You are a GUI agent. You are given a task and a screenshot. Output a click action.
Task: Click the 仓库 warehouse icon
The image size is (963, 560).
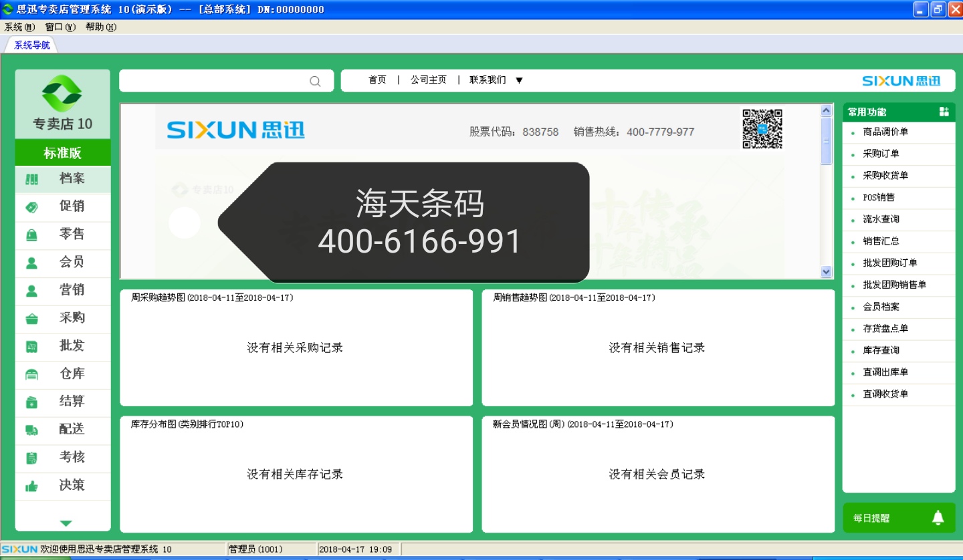[x=31, y=374]
